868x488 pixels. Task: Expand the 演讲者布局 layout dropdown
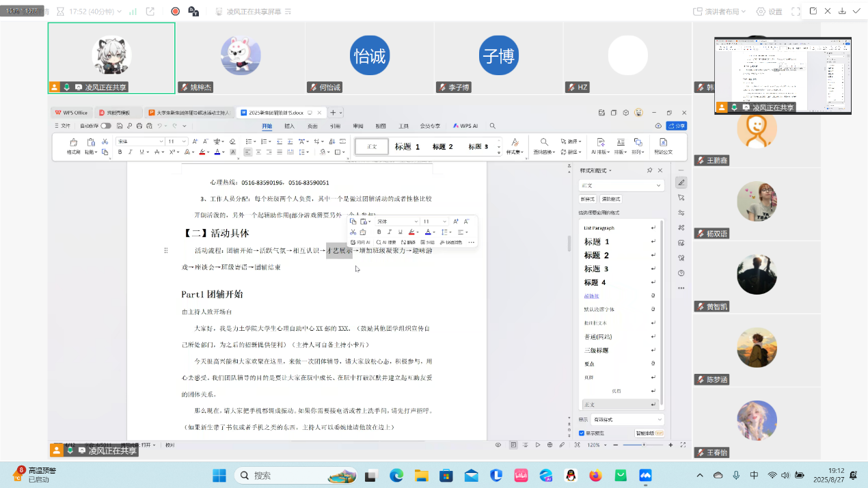[x=717, y=12]
